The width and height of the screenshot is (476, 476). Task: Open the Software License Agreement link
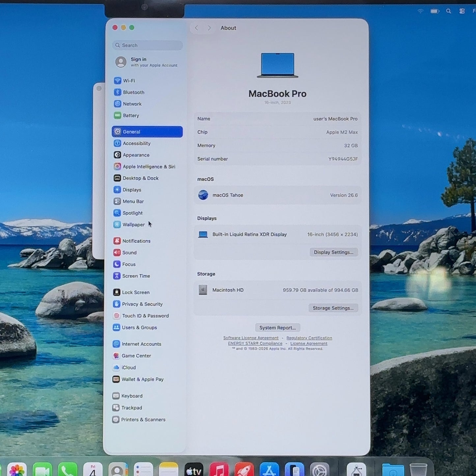[x=251, y=338]
